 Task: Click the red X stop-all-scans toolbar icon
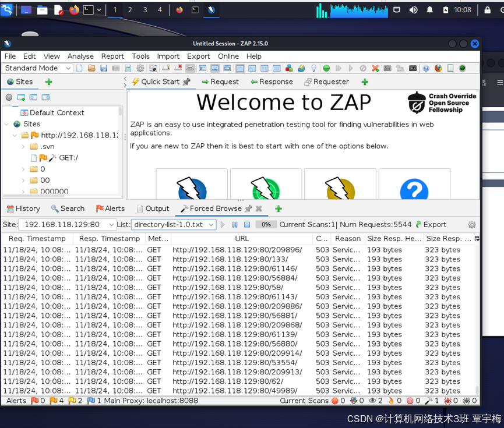click(x=375, y=68)
